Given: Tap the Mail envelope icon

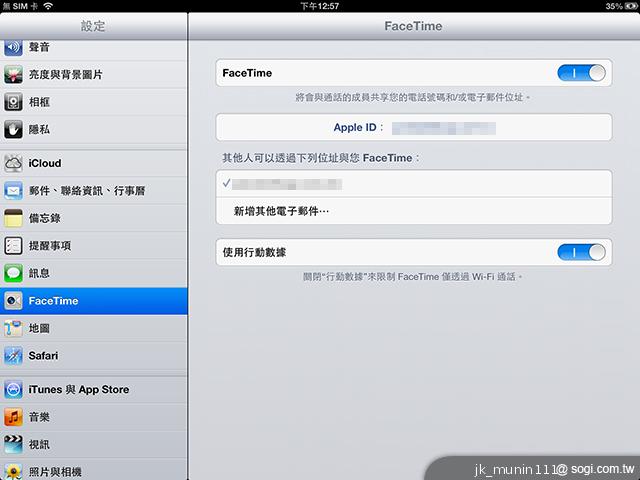Looking at the screenshot, I should [13, 191].
